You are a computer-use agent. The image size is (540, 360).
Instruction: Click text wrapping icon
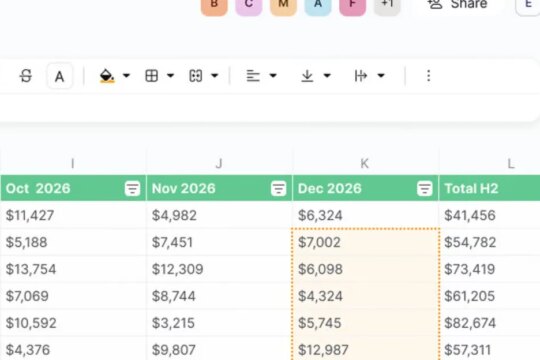pos(361,75)
